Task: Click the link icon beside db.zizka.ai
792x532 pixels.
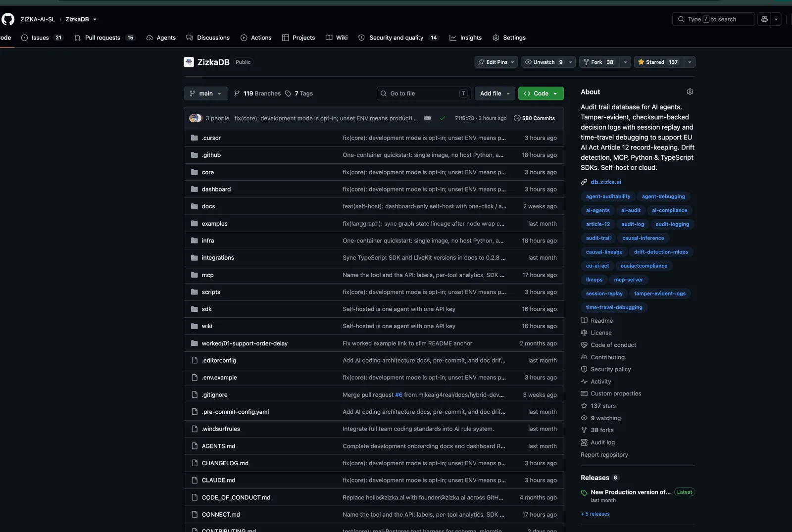Action: 584,182
